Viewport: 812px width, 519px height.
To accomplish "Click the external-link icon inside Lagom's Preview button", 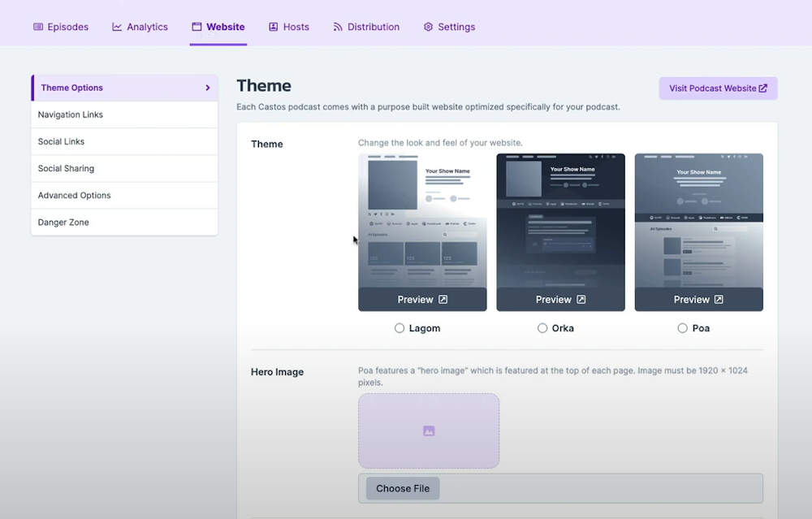I will 443,299.
